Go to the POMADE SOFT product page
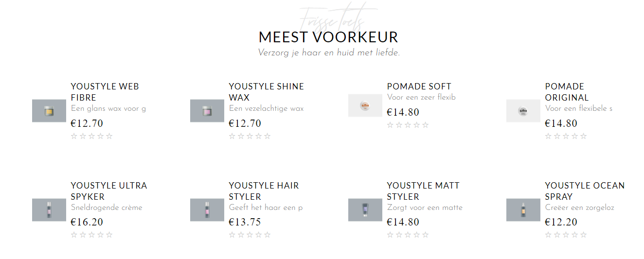The height and width of the screenshot is (259, 644). pyautogui.click(x=419, y=86)
